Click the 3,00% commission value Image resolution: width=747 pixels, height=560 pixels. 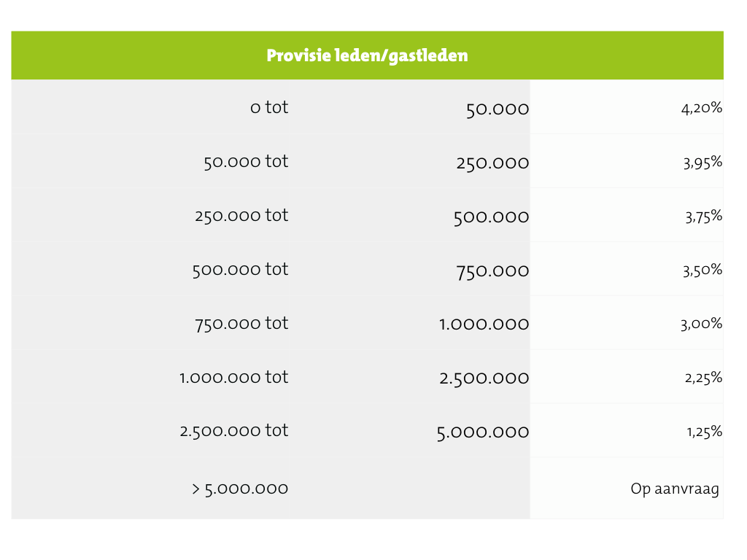[x=701, y=324]
